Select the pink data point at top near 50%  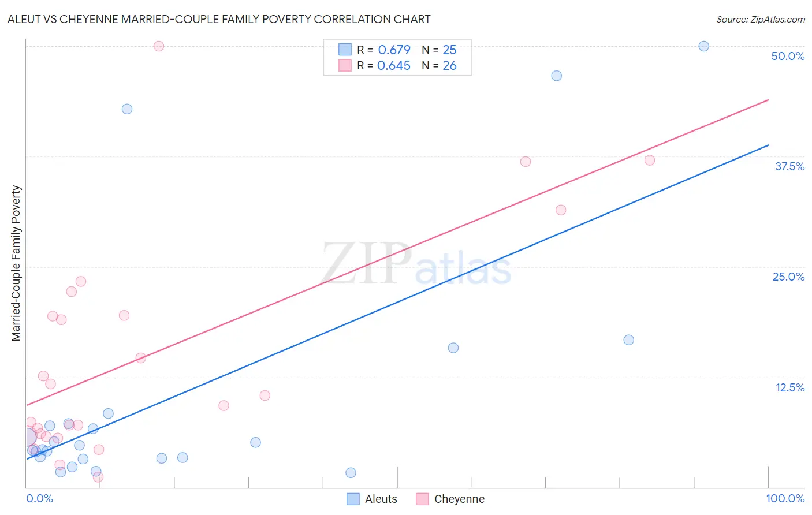click(x=159, y=46)
